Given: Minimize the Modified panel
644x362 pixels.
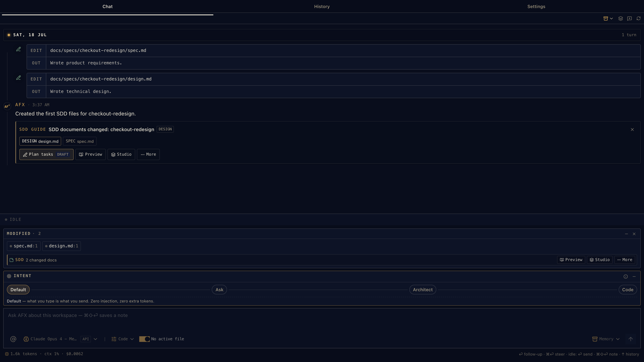Looking at the screenshot, I should point(626,234).
